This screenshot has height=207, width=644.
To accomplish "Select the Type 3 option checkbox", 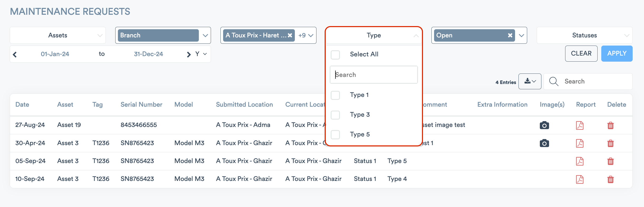I will [x=335, y=115].
